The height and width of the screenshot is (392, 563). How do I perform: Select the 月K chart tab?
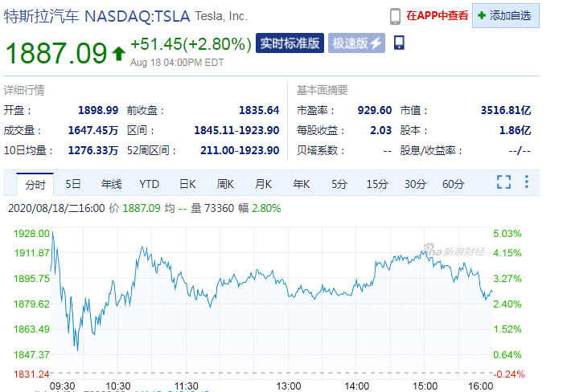tap(263, 184)
